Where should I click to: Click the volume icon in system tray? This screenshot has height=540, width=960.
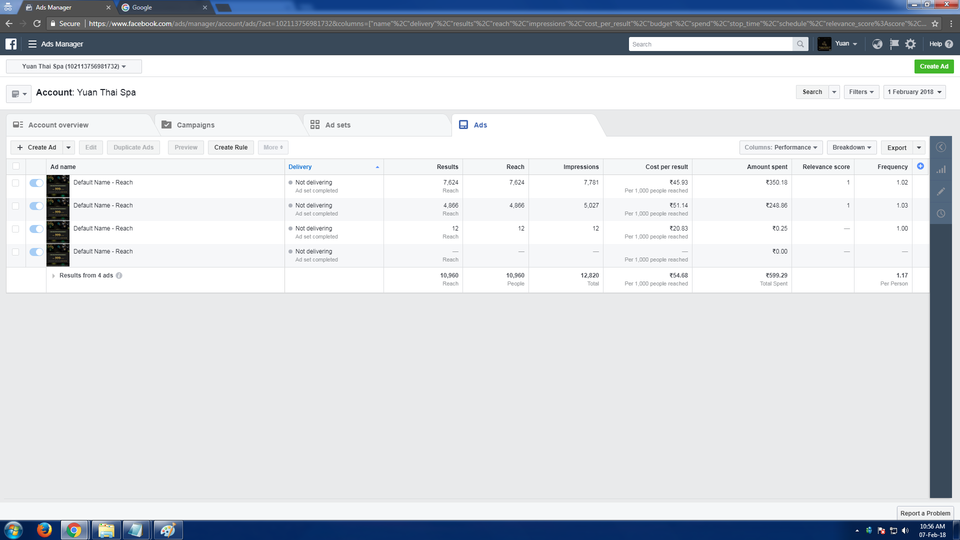(905, 530)
